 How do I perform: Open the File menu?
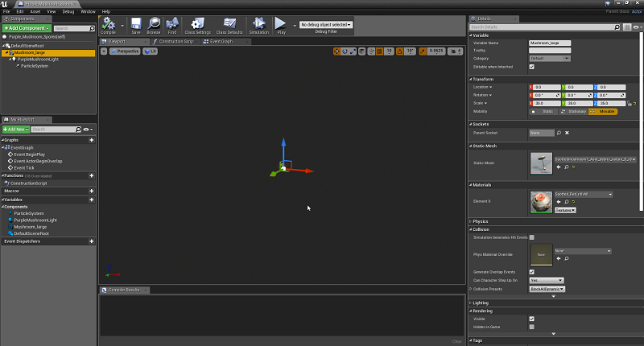pos(6,11)
